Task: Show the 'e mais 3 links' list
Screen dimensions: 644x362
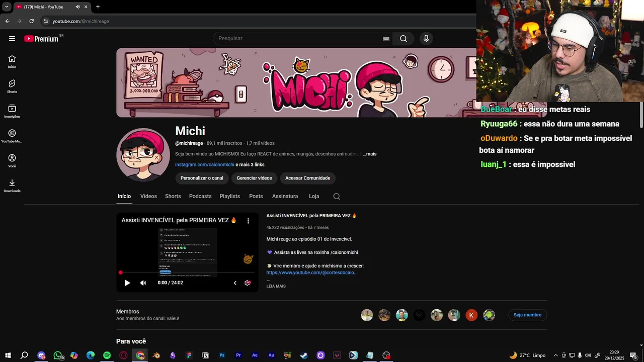Action: pos(250,164)
